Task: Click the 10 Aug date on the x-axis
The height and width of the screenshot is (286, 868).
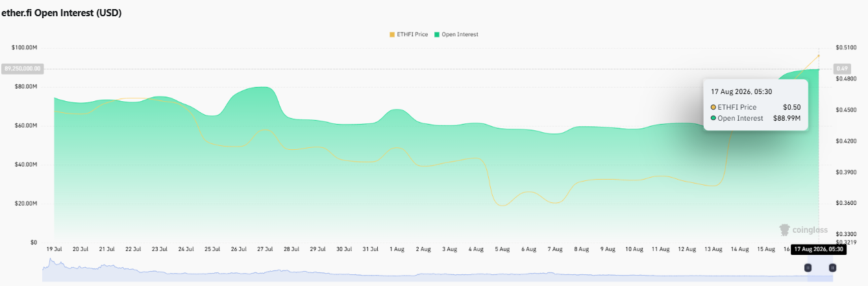Action: click(634, 249)
